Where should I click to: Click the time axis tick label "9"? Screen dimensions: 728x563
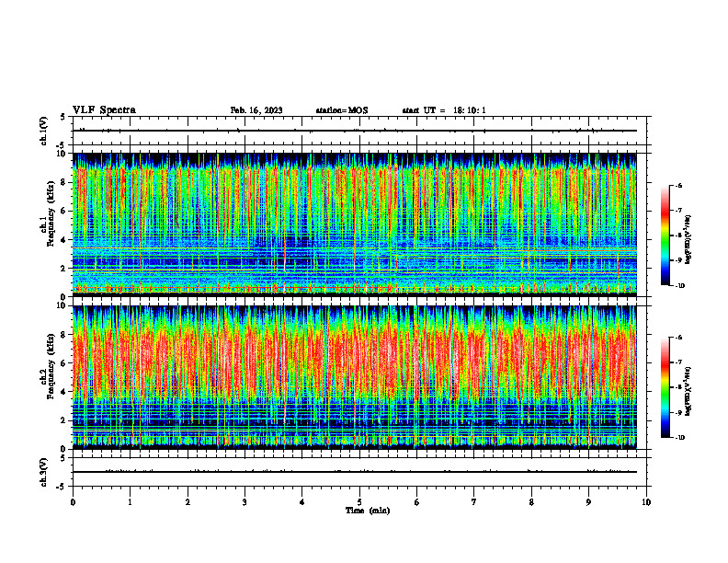click(x=588, y=502)
